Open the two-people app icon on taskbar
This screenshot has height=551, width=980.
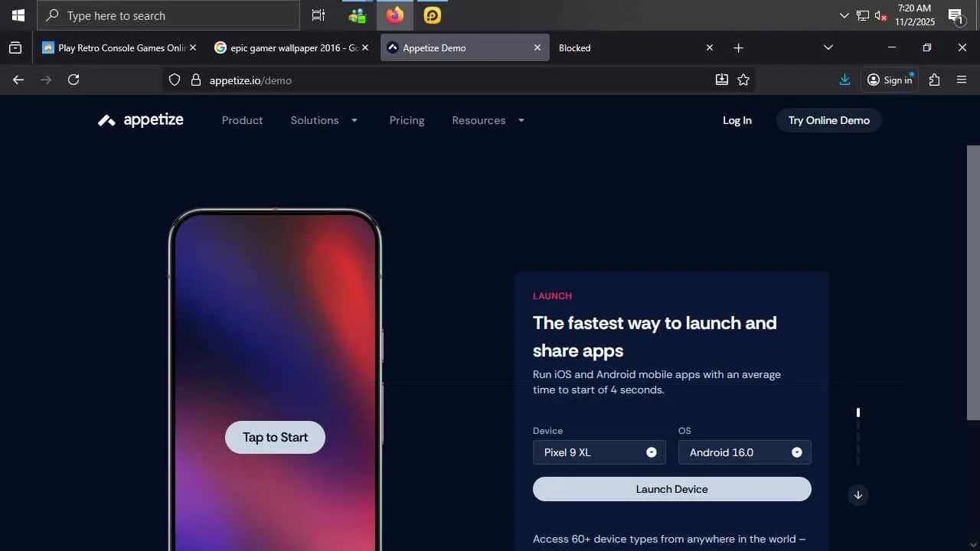click(357, 15)
